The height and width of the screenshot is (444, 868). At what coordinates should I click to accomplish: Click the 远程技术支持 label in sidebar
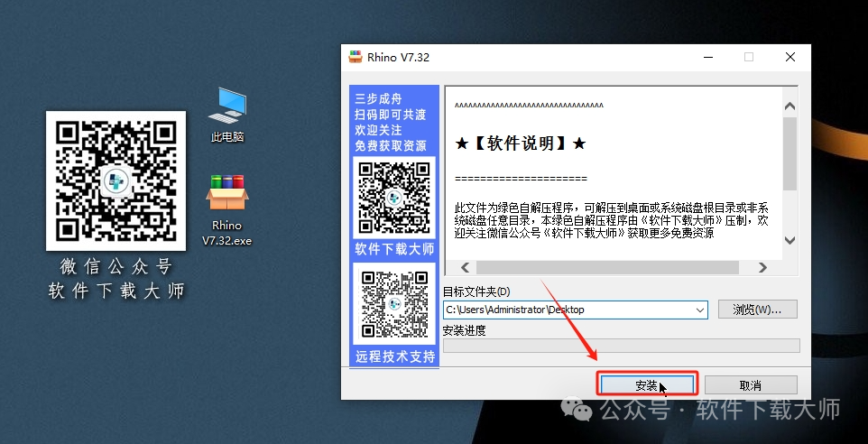(x=394, y=356)
